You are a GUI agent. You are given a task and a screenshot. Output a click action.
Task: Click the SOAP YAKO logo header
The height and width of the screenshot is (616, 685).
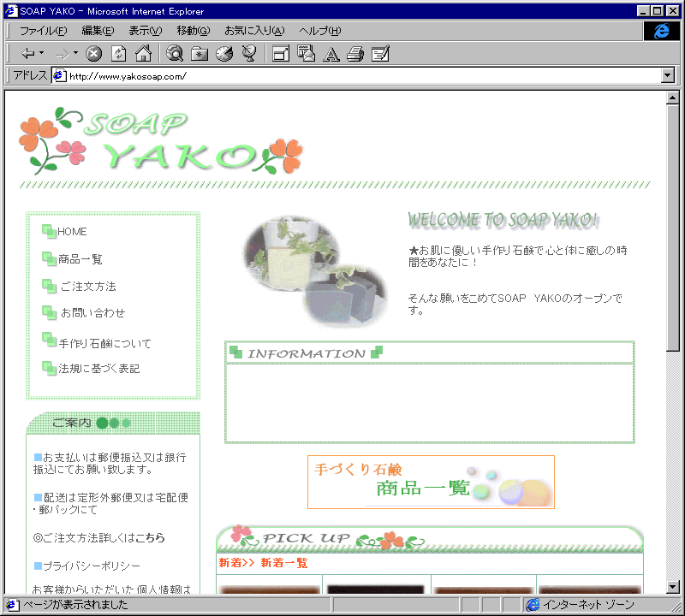(161, 141)
